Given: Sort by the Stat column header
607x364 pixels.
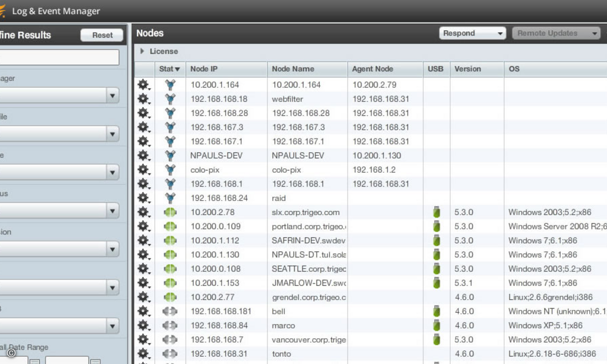Looking at the screenshot, I should click(169, 69).
